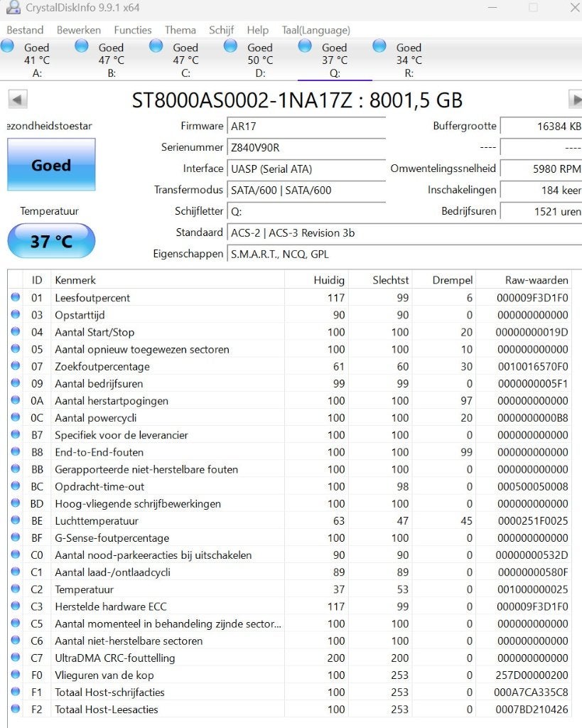Click status dot for Totaal Host-Leesacties row

(x=16, y=710)
